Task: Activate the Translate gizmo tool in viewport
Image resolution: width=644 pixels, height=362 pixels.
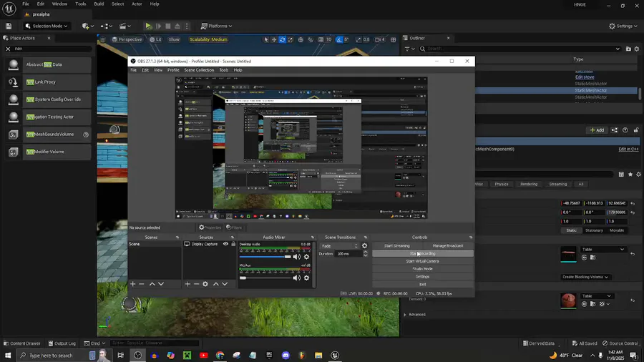Action: click(274, 39)
